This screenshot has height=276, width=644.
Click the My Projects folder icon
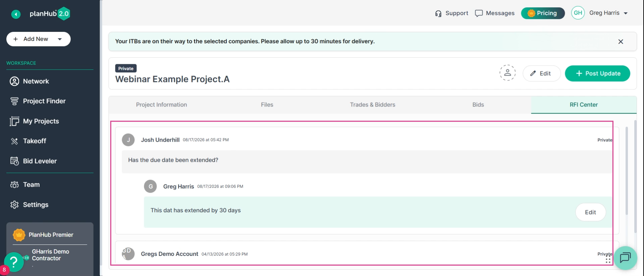[14, 121]
